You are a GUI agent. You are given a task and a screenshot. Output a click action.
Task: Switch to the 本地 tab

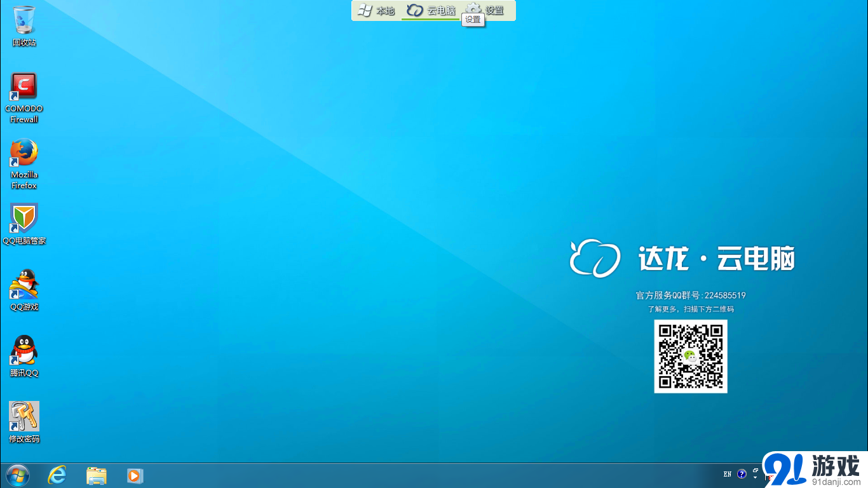pos(376,11)
